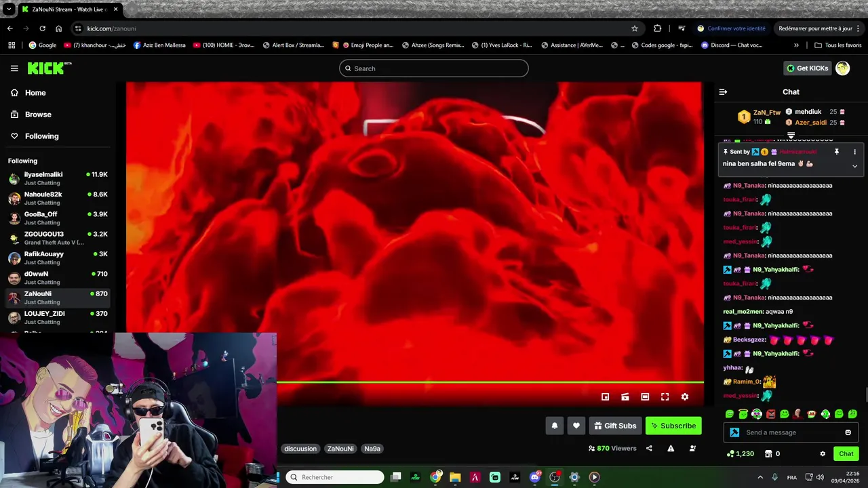Viewport: 868px width, 488px height.
Task: Click the notification bell for ZaNouNi
Action: (555, 426)
